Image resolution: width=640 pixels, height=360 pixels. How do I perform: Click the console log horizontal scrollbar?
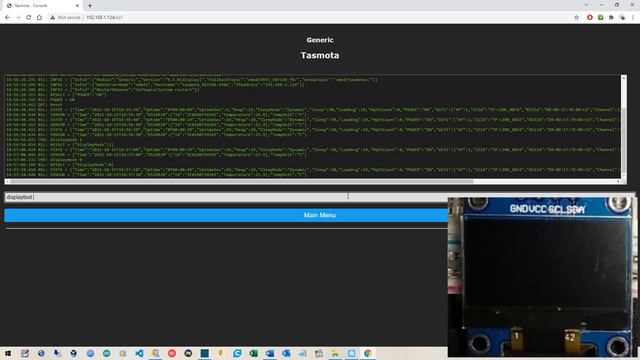tap(313, 181)
